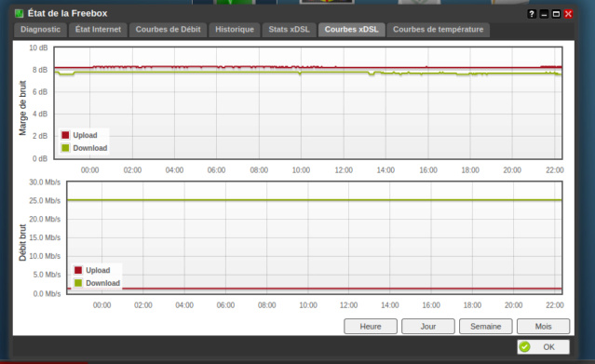This screenshot has width=595, height=364.
Task: Switch to the Diagnostic tab
Action: [40, 30]
